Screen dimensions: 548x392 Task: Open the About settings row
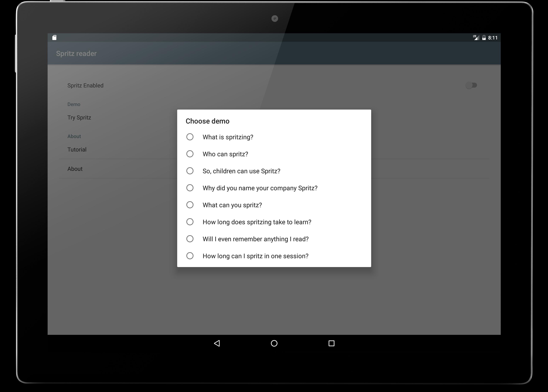[x=274, y=169]
